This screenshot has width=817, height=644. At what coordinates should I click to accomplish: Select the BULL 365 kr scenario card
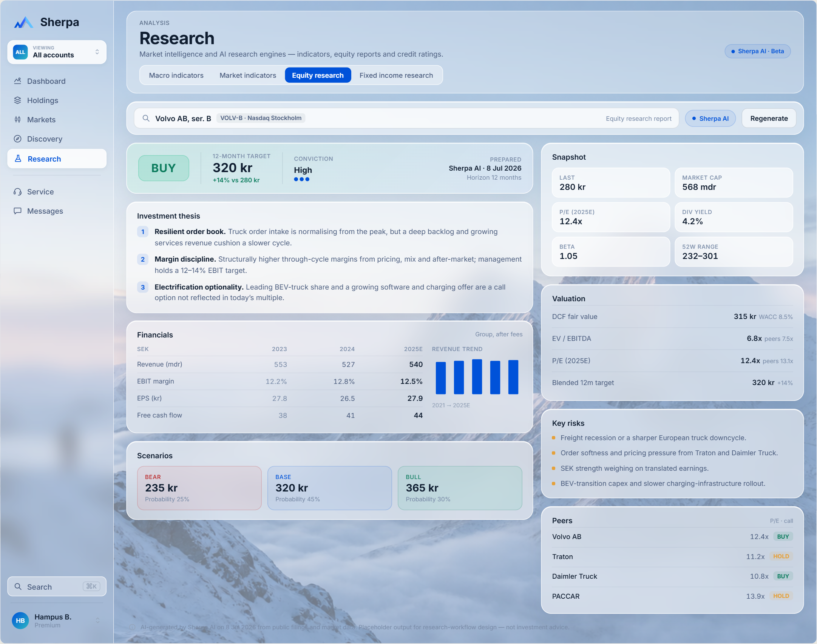460,488
